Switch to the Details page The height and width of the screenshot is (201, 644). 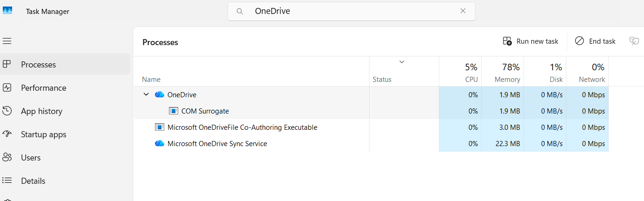click(65, 181)
